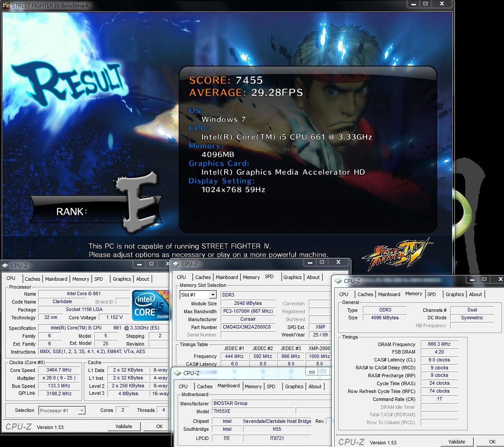Click the Street Fighter IV logo
Image resolution: width=504 pixels, height=447 pixels.
[x=397, y=255]
